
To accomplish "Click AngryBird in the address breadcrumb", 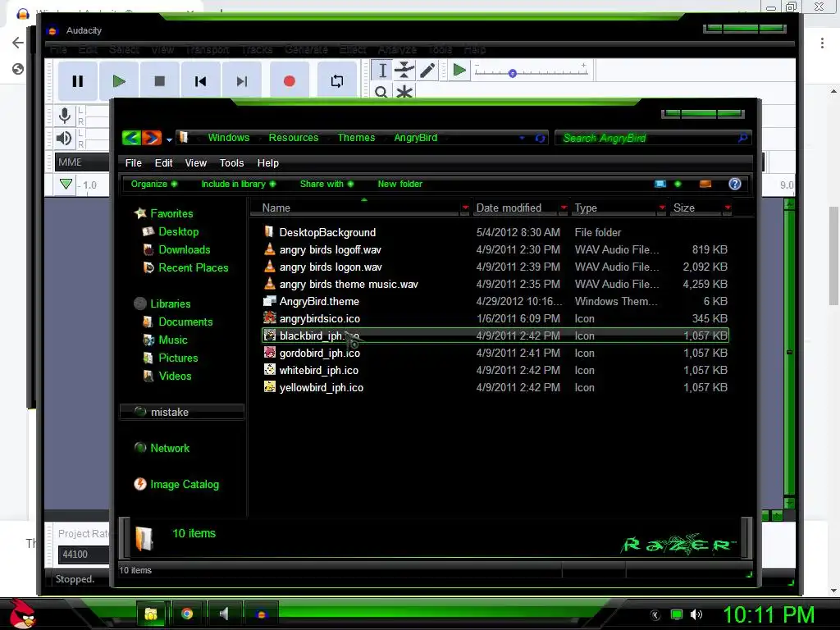I will 416,138.
